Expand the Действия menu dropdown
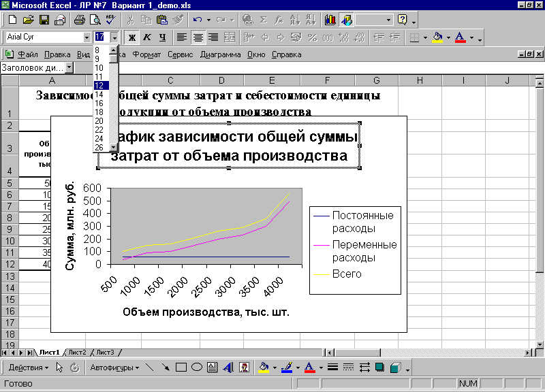Screen dimensions: 545x392 point(29,367)
